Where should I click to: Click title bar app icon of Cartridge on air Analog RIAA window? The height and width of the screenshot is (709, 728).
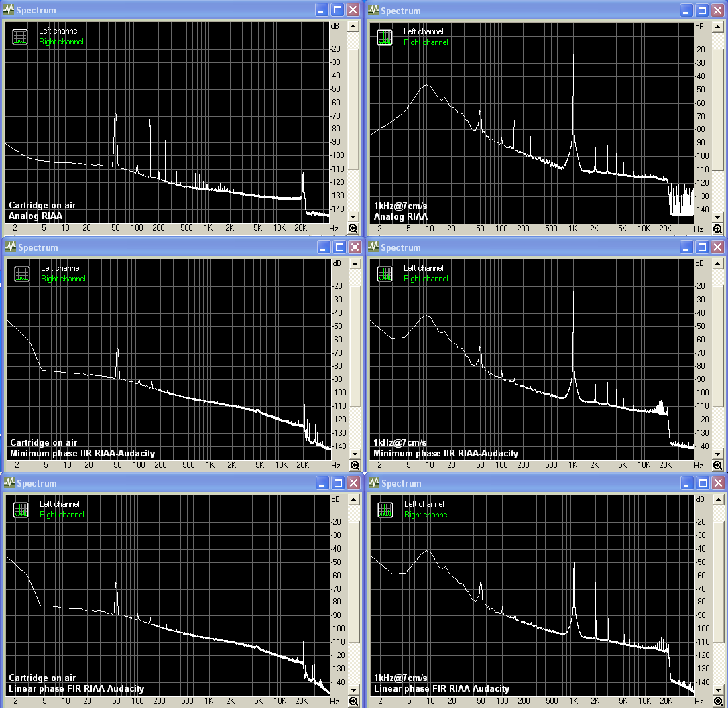9,10
